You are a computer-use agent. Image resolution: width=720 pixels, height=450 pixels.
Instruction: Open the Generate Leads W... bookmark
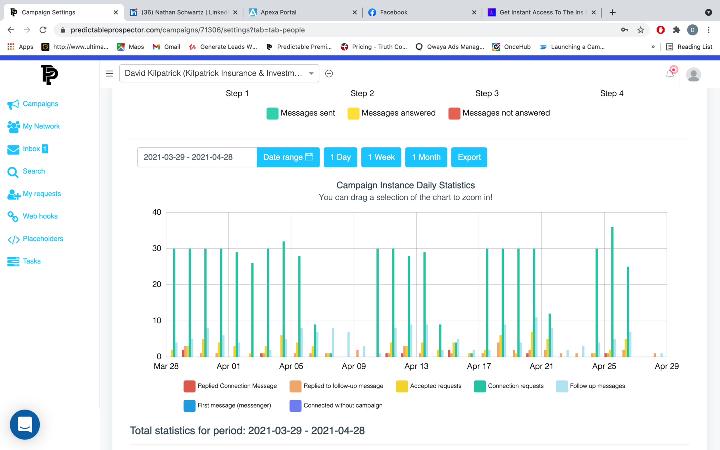click(x=223, y=46)
